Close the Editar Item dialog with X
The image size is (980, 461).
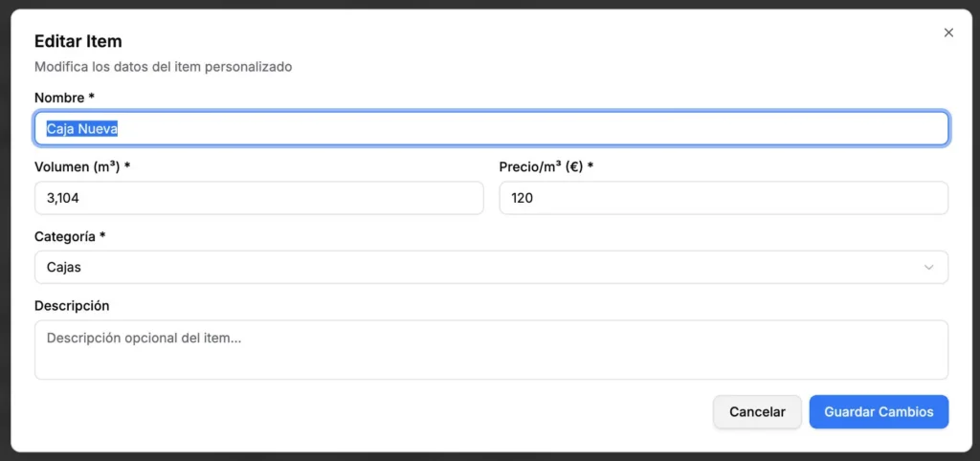point(948,33)
